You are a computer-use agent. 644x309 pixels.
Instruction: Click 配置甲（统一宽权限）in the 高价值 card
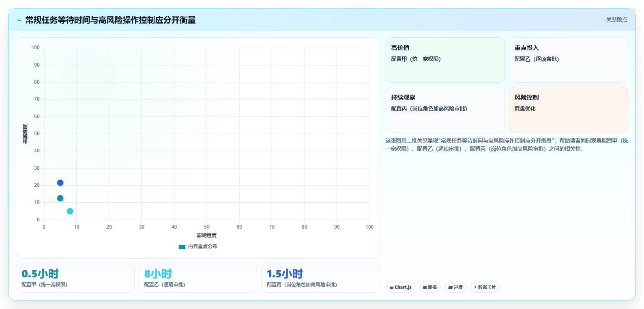click(x=416, y=59)
